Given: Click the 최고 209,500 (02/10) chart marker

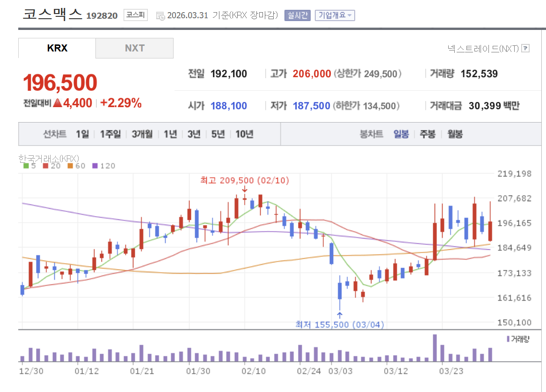Looking at the screenshot, I should point(244,181).
